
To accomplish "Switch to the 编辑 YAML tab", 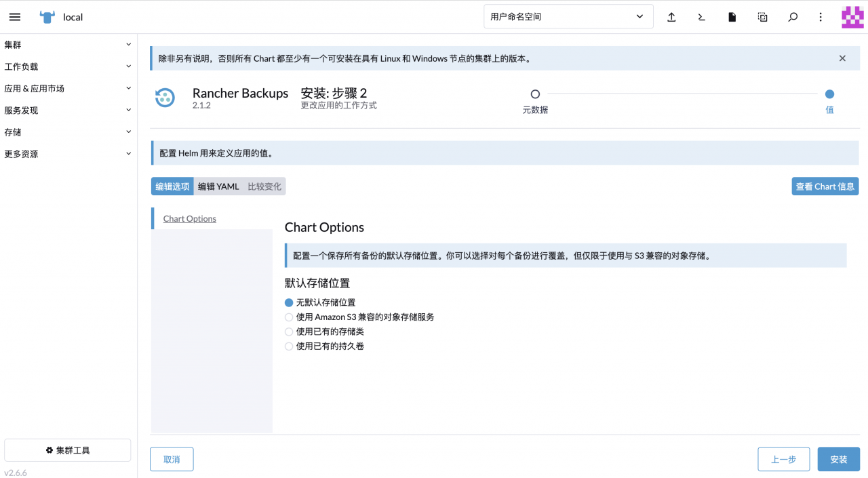I will [217, 186].
